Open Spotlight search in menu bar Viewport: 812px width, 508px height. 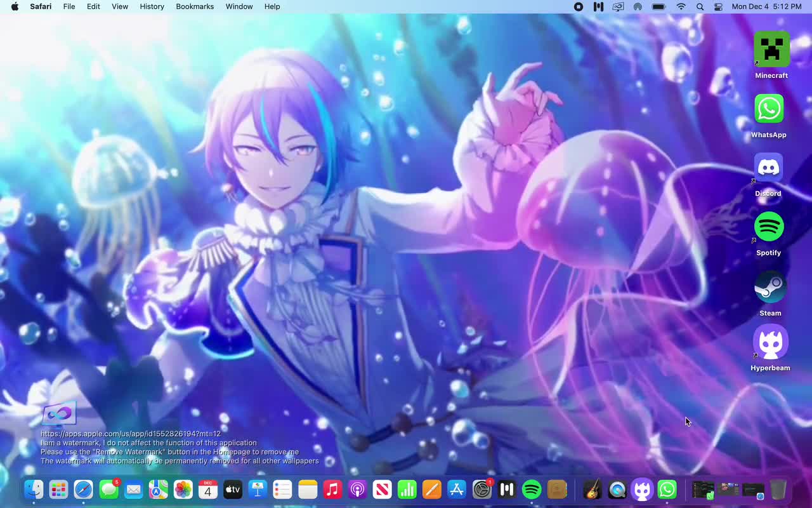click(700, 6)
